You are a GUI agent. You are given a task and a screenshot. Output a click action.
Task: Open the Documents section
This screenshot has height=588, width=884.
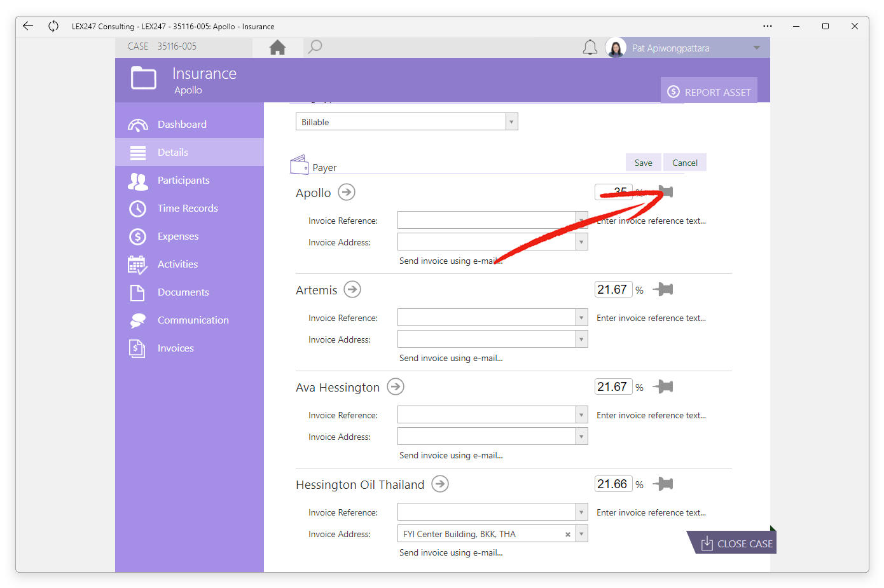190,292
